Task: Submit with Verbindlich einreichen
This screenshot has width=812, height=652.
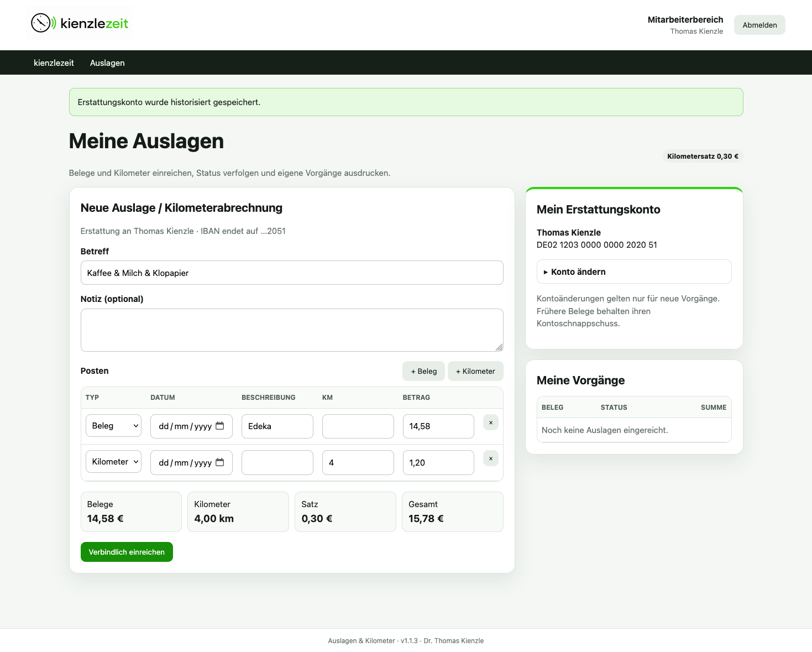Action: (x=127, y=552)
